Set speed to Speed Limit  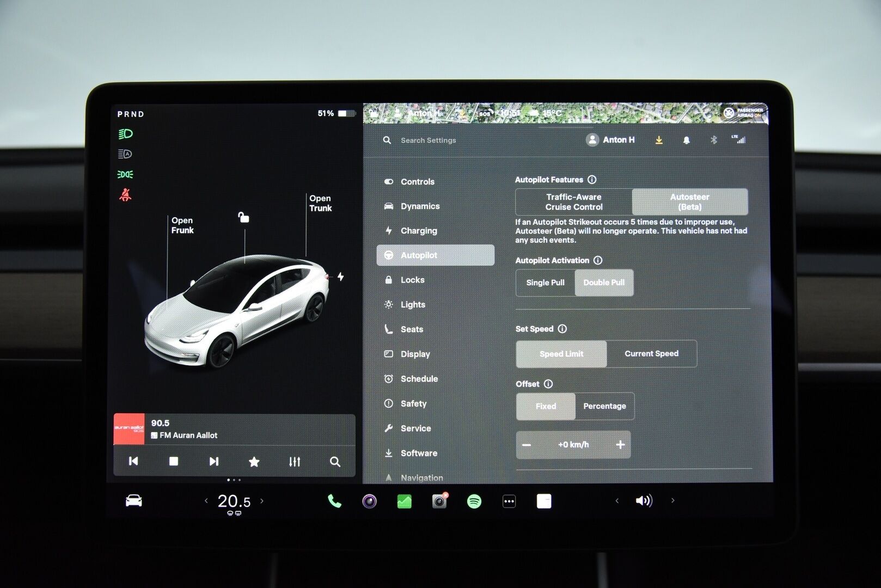point(561,354)
